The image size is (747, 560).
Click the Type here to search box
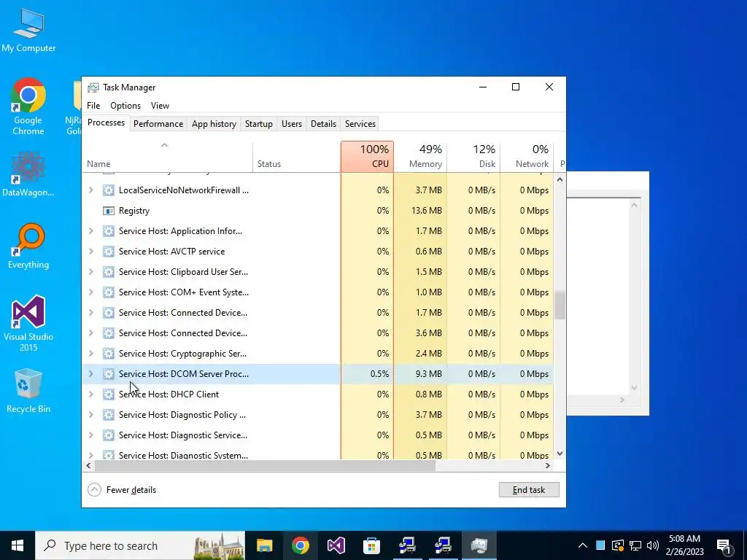pos(140,545)
